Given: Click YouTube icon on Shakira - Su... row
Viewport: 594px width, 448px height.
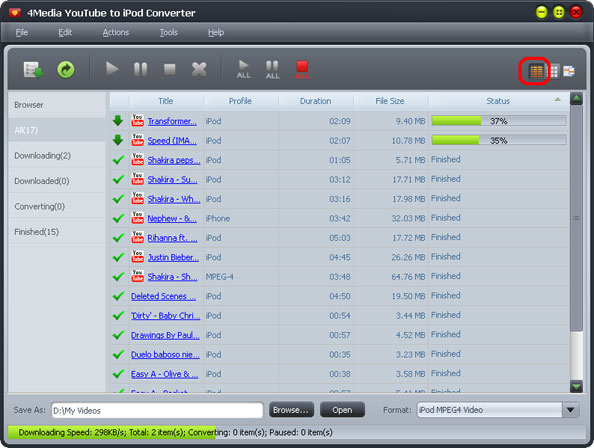Looking at the screenshot, I should (x=138, y=179).
